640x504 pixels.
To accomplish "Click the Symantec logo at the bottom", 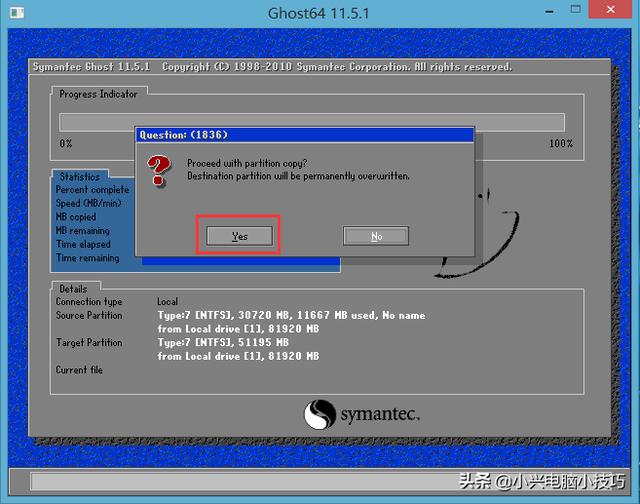I will (x=362, y=414).
